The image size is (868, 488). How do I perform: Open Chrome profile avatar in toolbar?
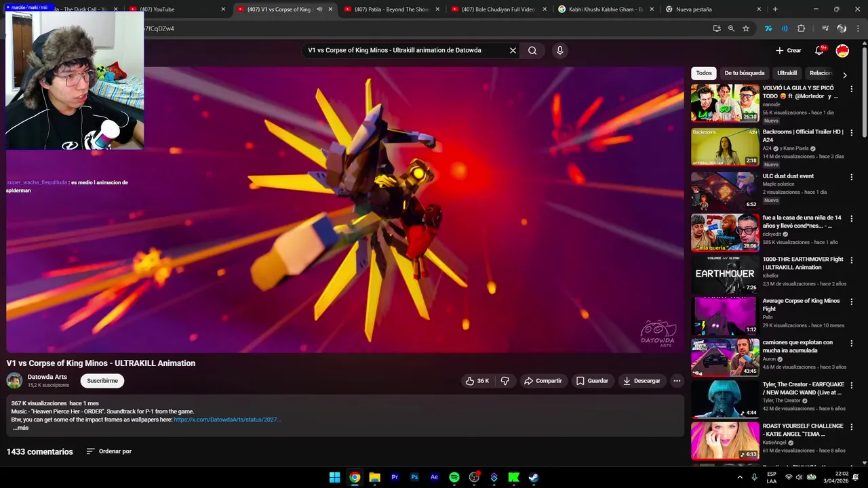click(x=842, y=28)
